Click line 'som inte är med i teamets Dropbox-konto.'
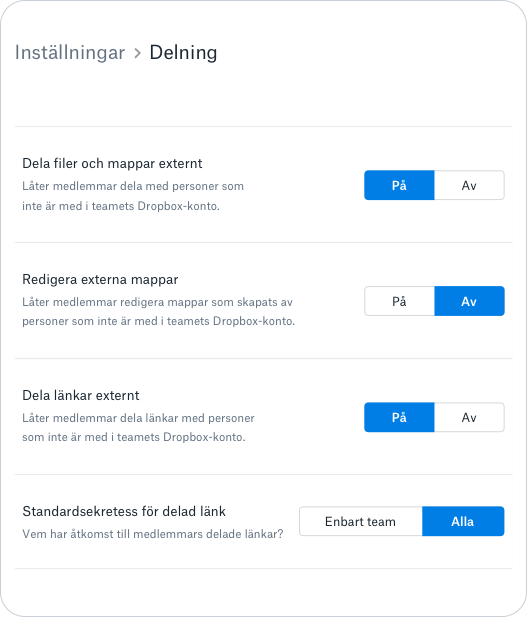This screenshot has width=527, height=617. pos(134,437)
